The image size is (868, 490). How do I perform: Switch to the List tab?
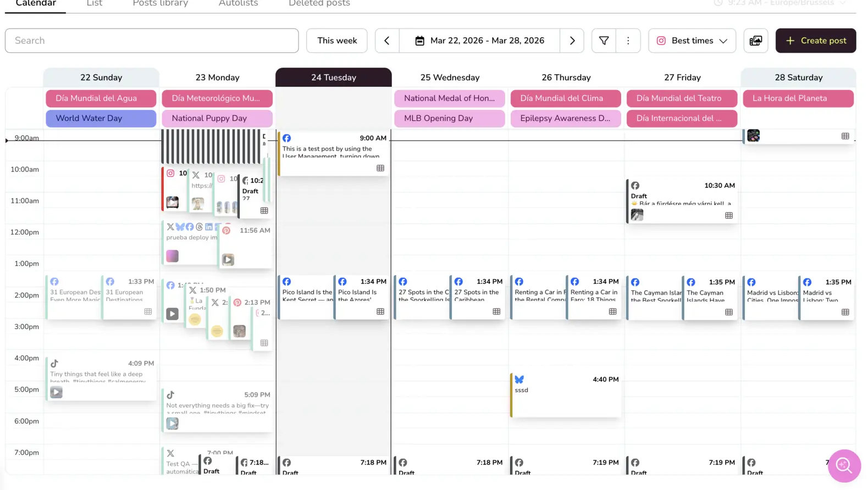point(95,4)
